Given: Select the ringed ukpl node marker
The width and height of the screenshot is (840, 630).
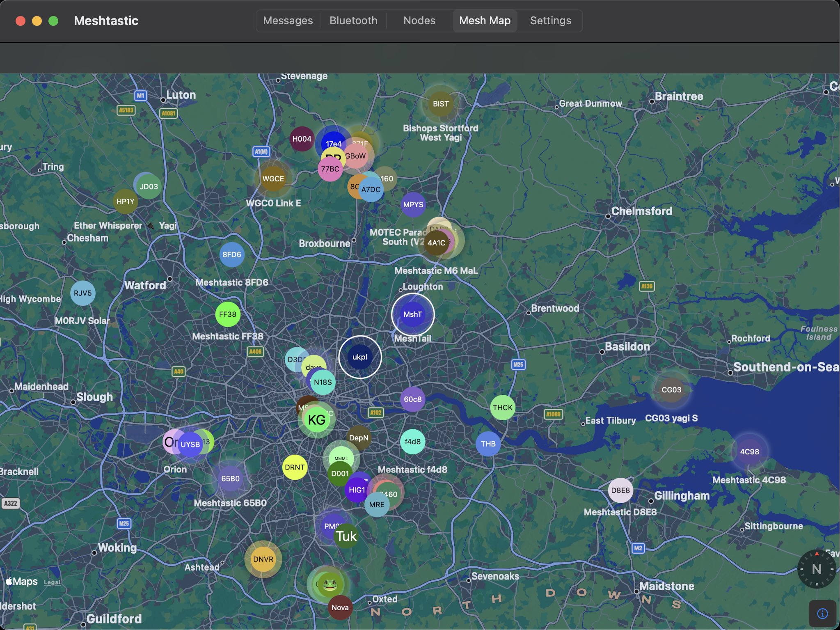Looking at the screenshot, I should [360, 357].
